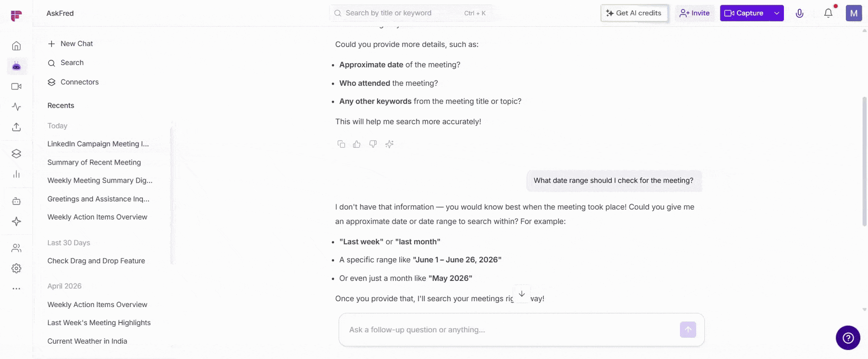The height and width of the screenshot is (359, 868).
Task: Open the settings gear in sidebar
Action: [16, 268]
